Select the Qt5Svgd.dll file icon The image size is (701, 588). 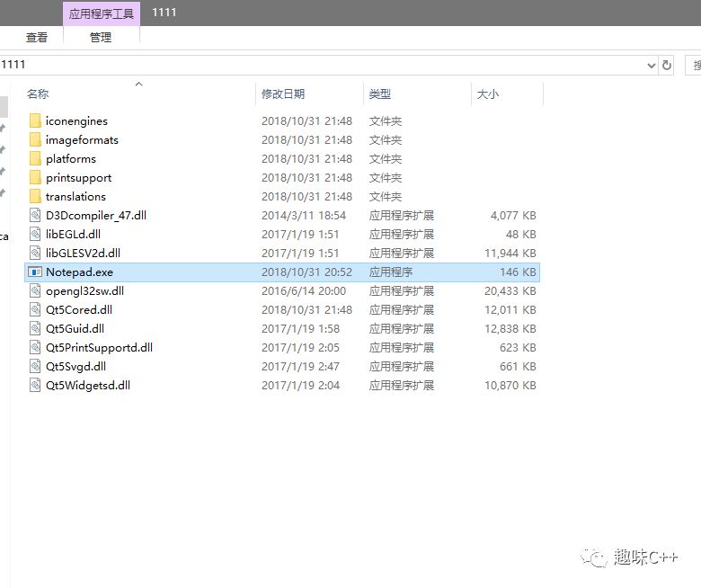(35, 366)
